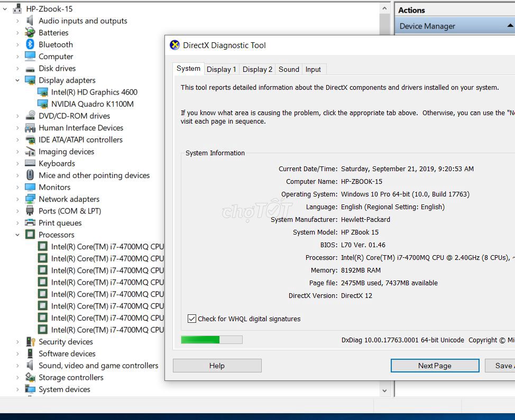Click the Audio inputs and outputs speaker icon
This screenshot has height=420, width=515.
(x=30, y=21)
